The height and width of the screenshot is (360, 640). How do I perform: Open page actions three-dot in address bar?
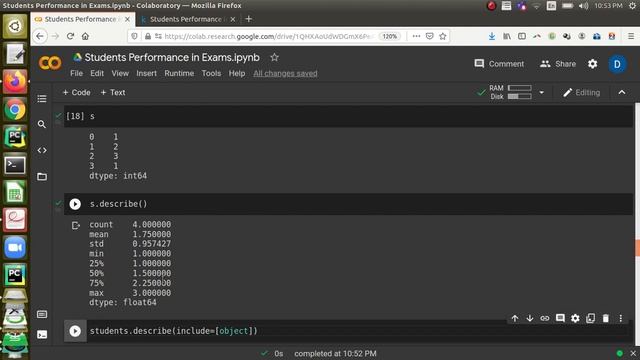click(416, 36)
